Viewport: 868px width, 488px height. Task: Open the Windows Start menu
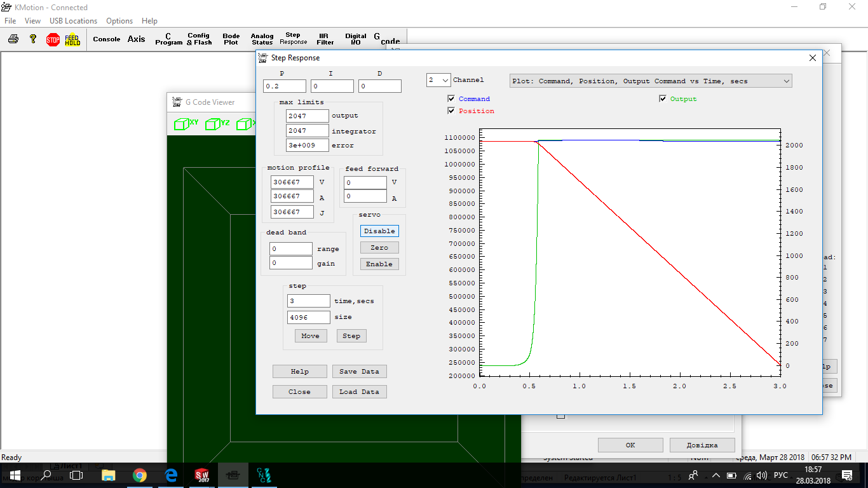(15, 475)
